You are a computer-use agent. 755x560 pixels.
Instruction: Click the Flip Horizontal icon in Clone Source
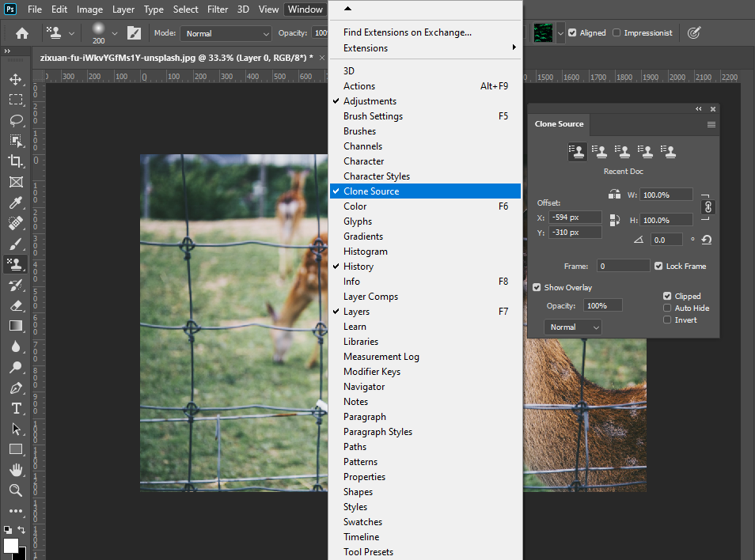614,195
